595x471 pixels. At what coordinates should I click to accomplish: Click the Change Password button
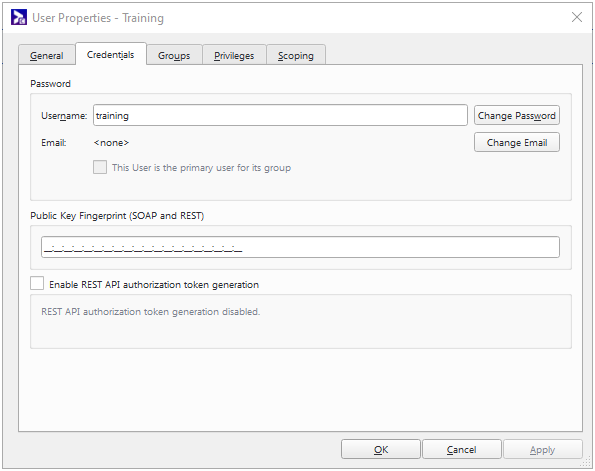pos(516,115)
